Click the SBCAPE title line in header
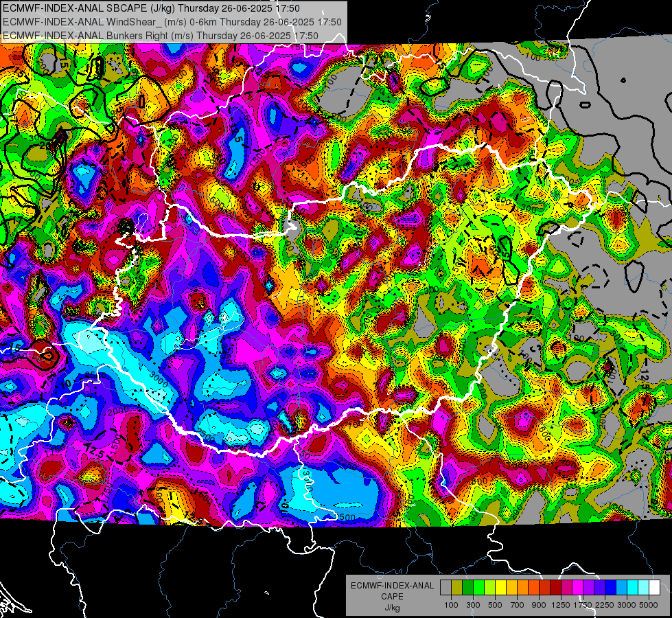672x618 pixels. coord(151,8)
